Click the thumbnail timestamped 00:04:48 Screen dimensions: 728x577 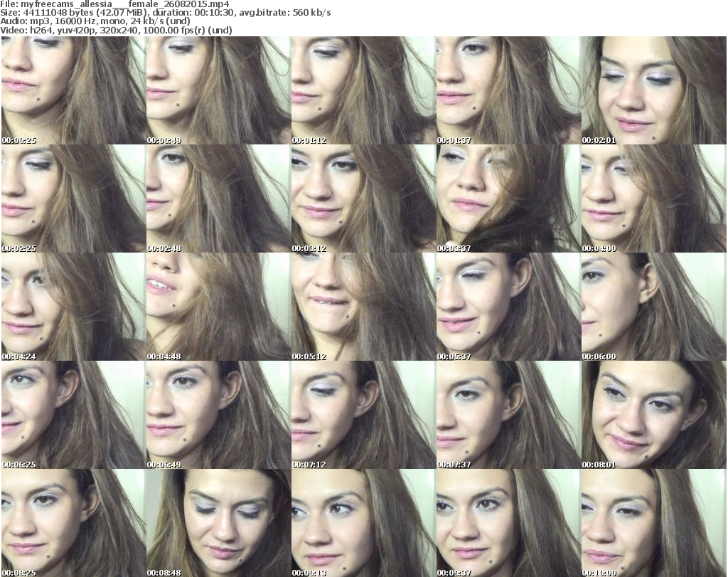(x=218, y=307)
